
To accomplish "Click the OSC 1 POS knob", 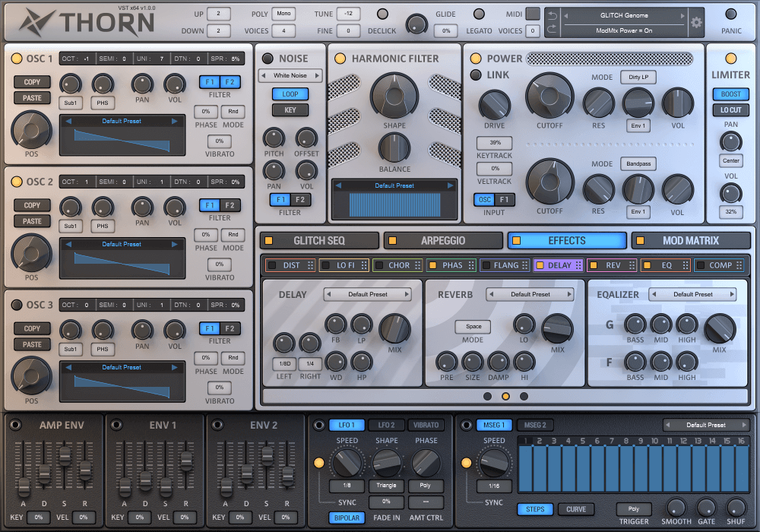I will coord(31,130).
